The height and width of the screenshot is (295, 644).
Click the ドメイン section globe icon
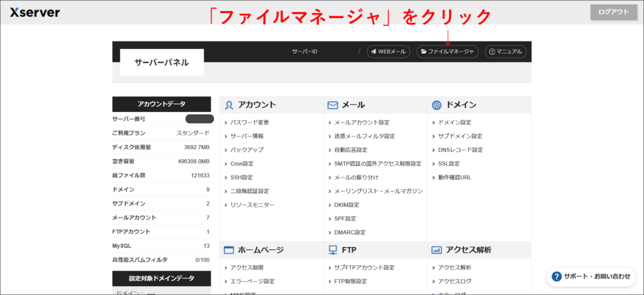(x=437, y=105)
